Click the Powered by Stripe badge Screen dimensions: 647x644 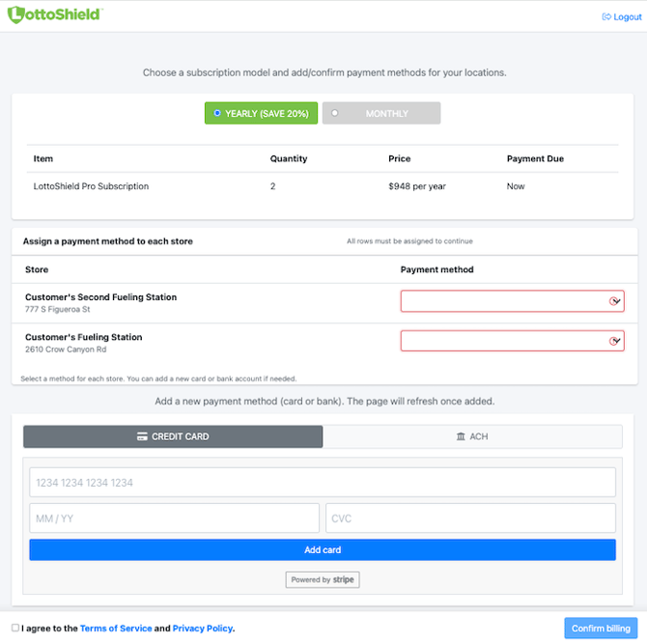(x=323, y=579)
